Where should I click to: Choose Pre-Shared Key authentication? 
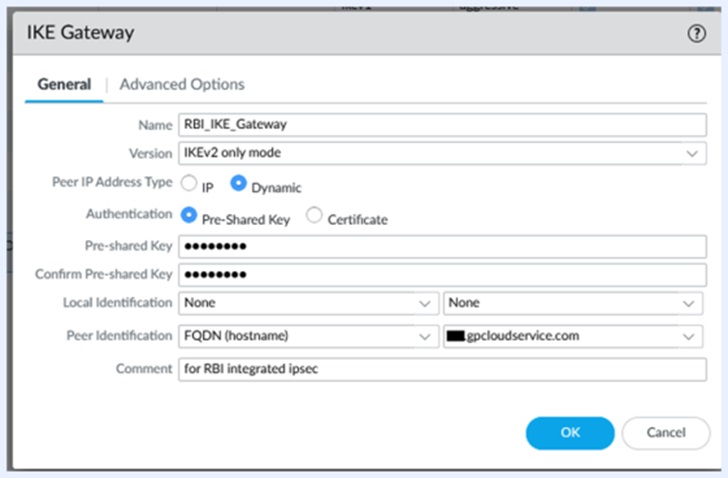pos(188,216)
